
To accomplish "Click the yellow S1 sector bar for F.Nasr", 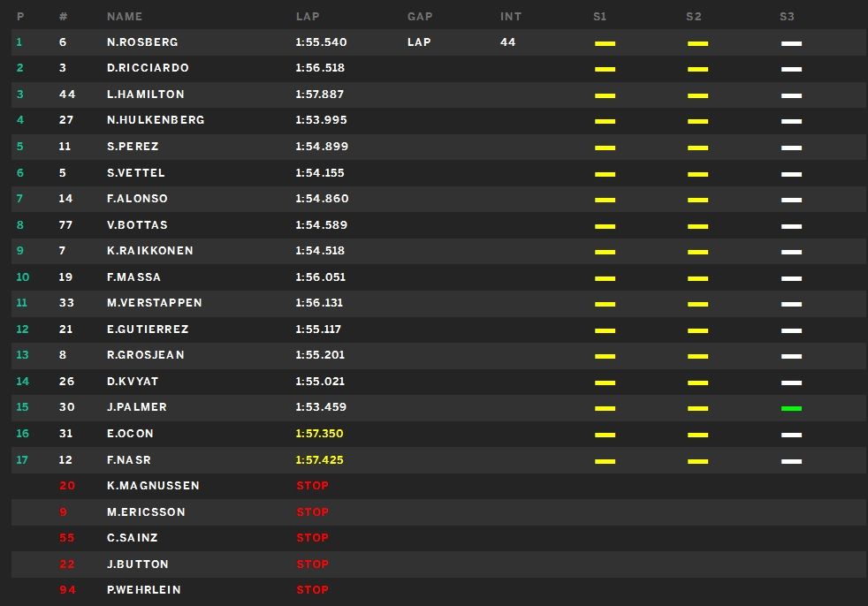I will tap(605, 461).
